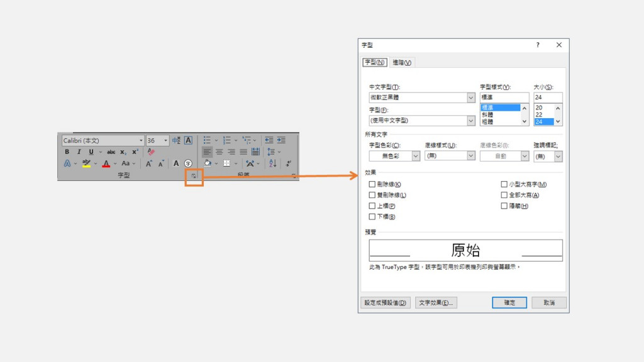
Task: Open the 字型色彩 color dropdown
Action: click(416, 156)
